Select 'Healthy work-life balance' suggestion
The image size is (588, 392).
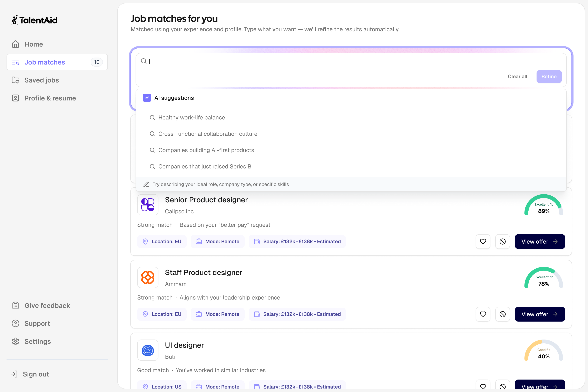tap(192, 118)
